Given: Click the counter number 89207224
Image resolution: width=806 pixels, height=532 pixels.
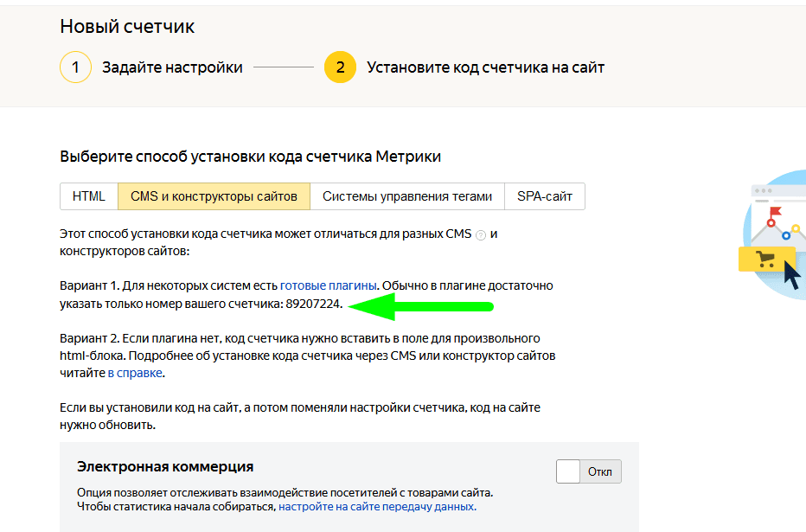Looking at the screenshot, I should tap(314, 304).
